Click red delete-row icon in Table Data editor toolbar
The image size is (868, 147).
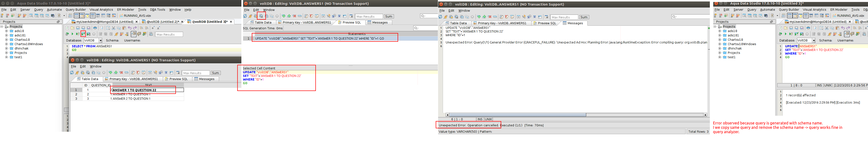121,73
